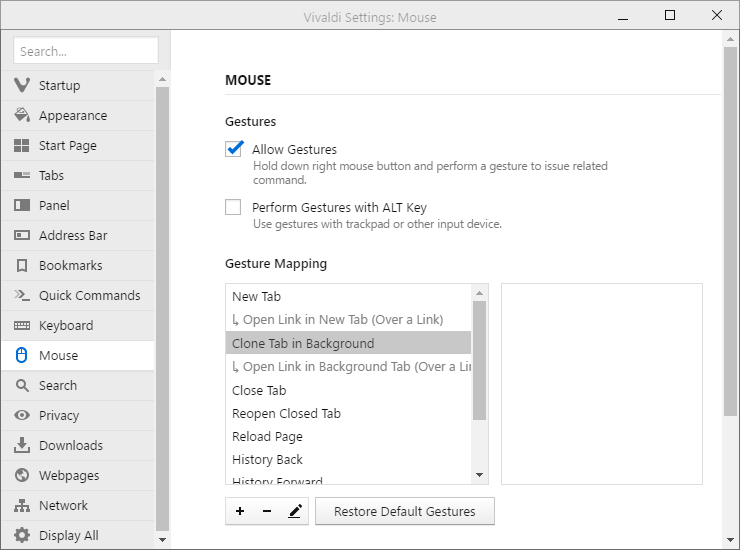740x550 pixels.
Task: Click the Webpages globe icon
Action: coord(22,475)
